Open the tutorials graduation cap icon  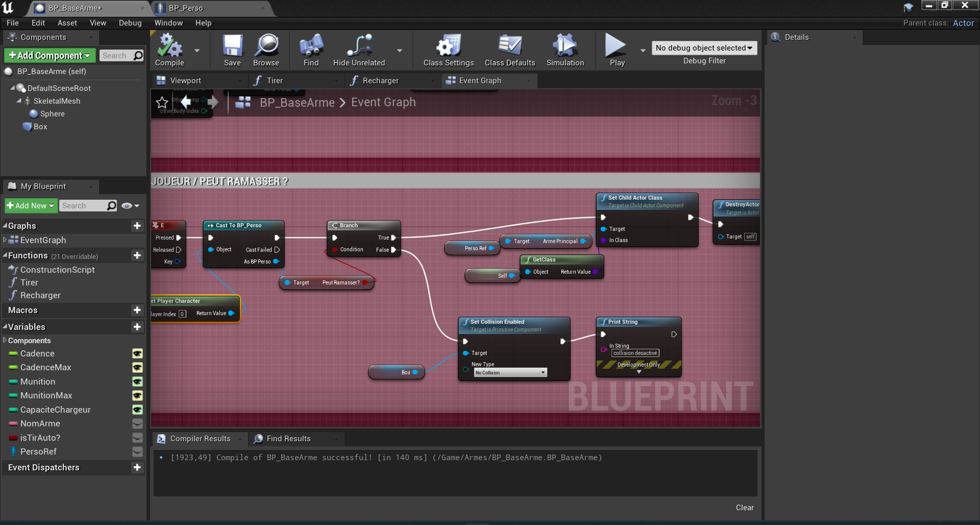tap(909, 7)
